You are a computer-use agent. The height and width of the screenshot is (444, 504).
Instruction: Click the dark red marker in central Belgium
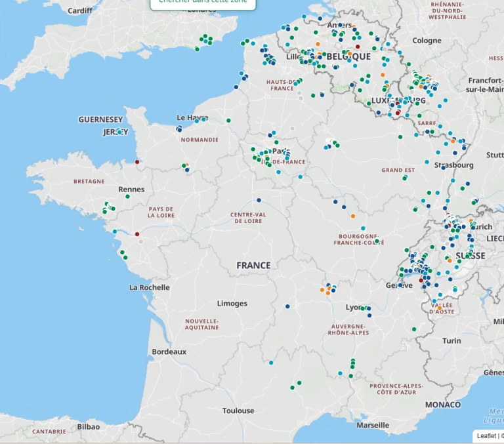(x=358, y=47)
